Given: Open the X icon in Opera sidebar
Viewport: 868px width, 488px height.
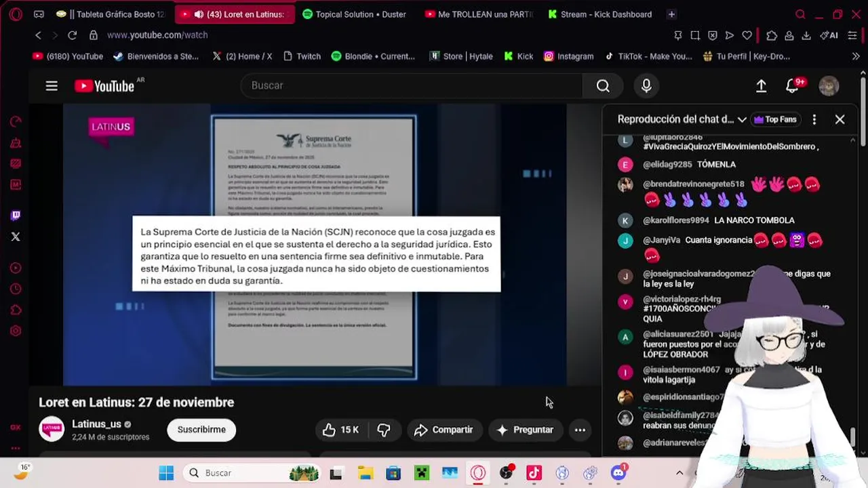Looking at the screenshot, I should (16, 237).
